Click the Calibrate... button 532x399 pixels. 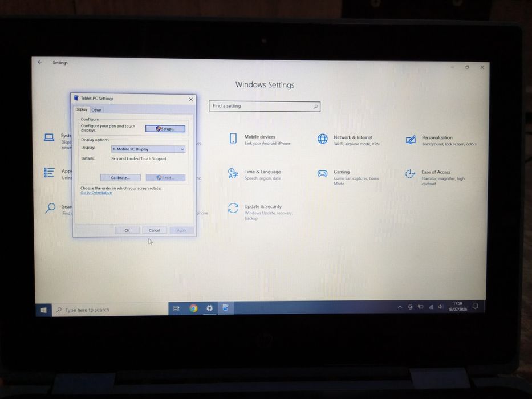point(120,177)
